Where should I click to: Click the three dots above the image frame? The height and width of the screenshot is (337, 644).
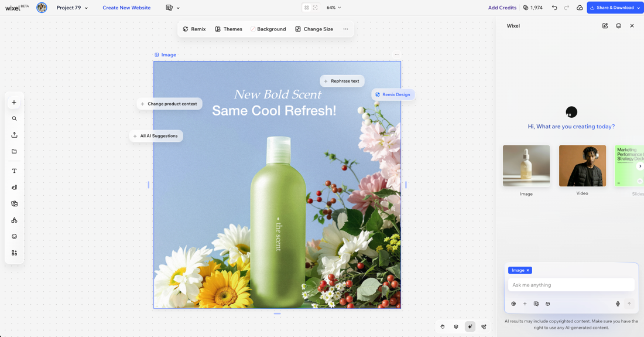(x=396, y=55)
